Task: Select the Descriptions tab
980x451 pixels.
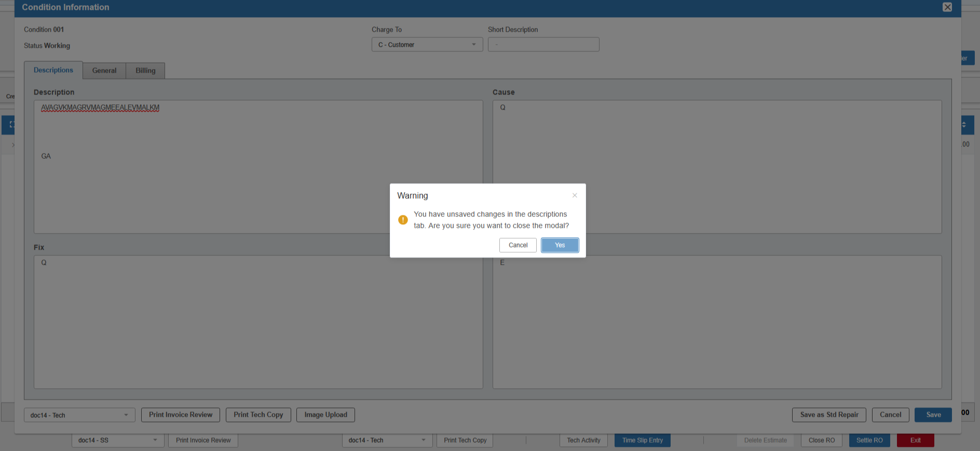Action: [x=53, y=70]
